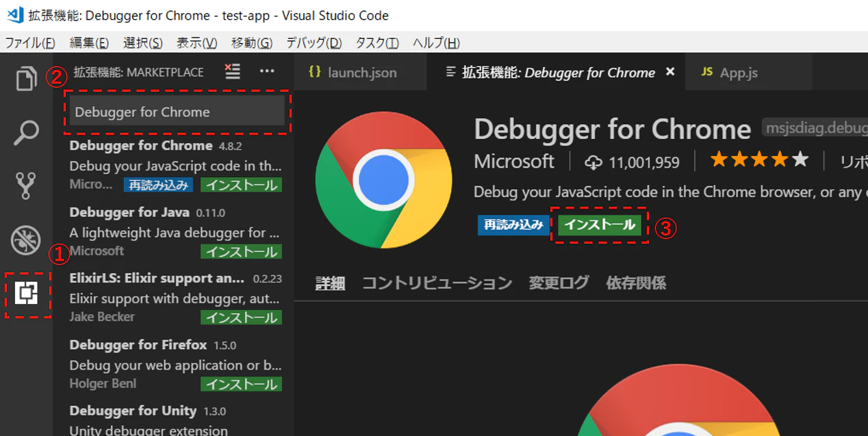The height and width of the screenshot is (436, 868).
Task: Click the リポ link on extension detail page
Action: (x=854, y=162)
